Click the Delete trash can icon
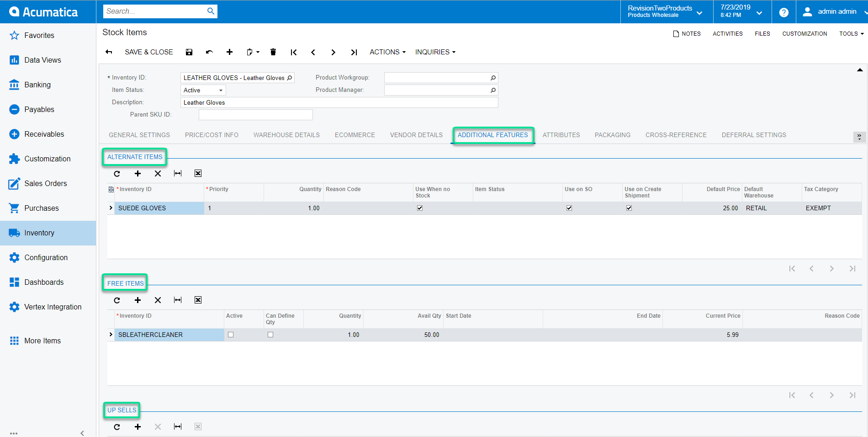 [273, 52]
